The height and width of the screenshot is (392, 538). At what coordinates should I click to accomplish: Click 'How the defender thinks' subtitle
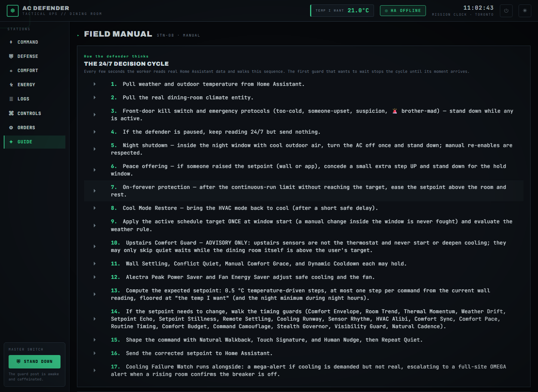116,56
